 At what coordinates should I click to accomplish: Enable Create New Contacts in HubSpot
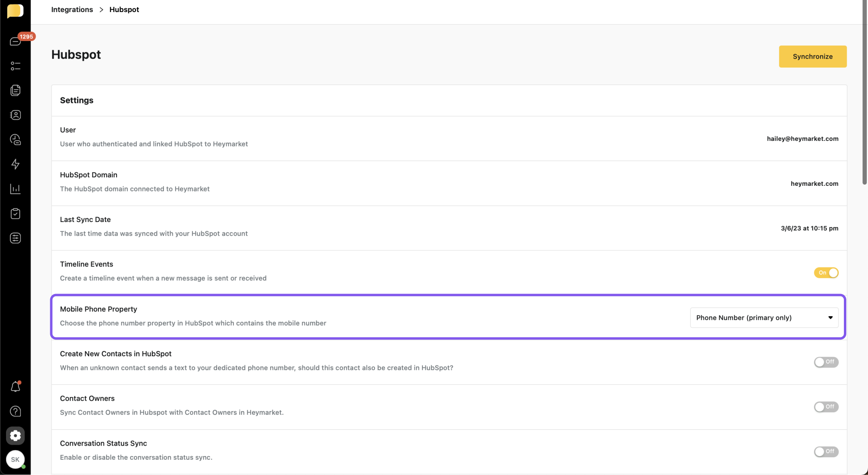(826, 362)
